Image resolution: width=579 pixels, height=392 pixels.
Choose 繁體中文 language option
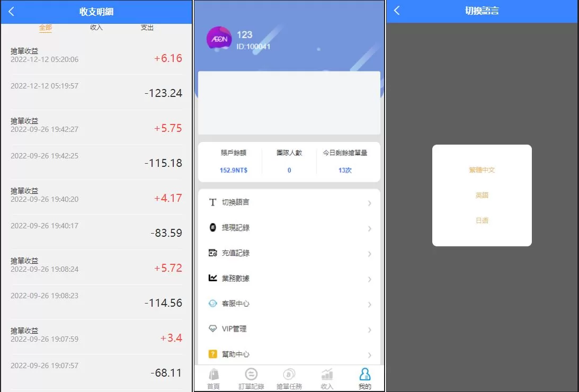482,170
